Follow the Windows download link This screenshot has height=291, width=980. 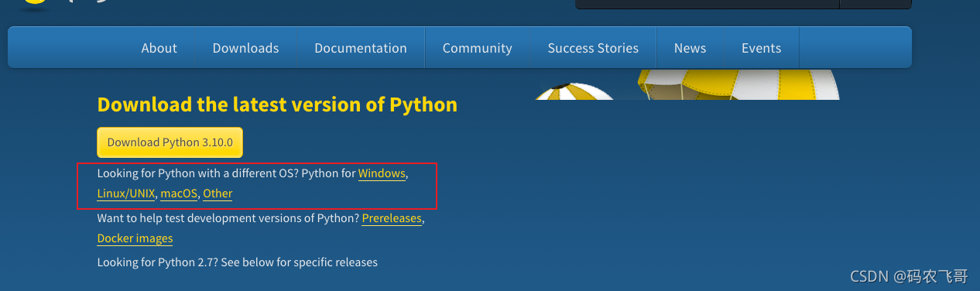point(382,173)
